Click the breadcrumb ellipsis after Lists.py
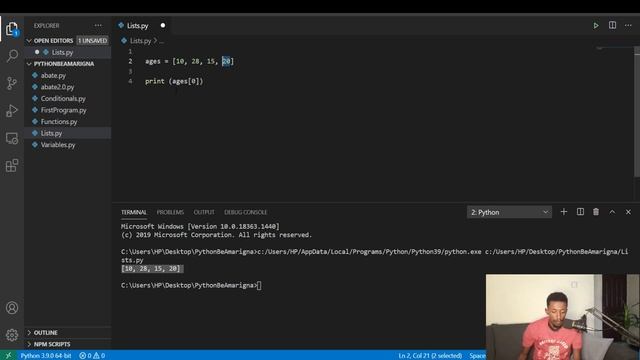The width and height of the screenshot is (640, 360). [x=162, y=41]
